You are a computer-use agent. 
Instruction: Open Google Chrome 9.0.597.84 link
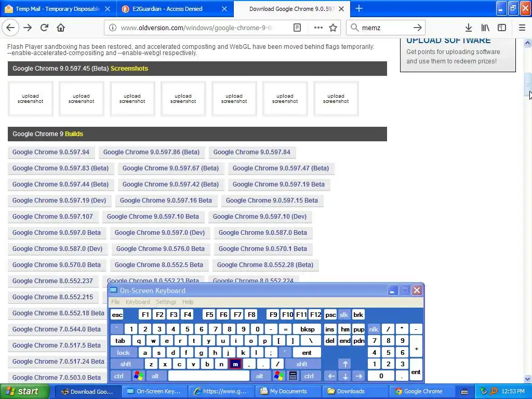tap(252, 152)
